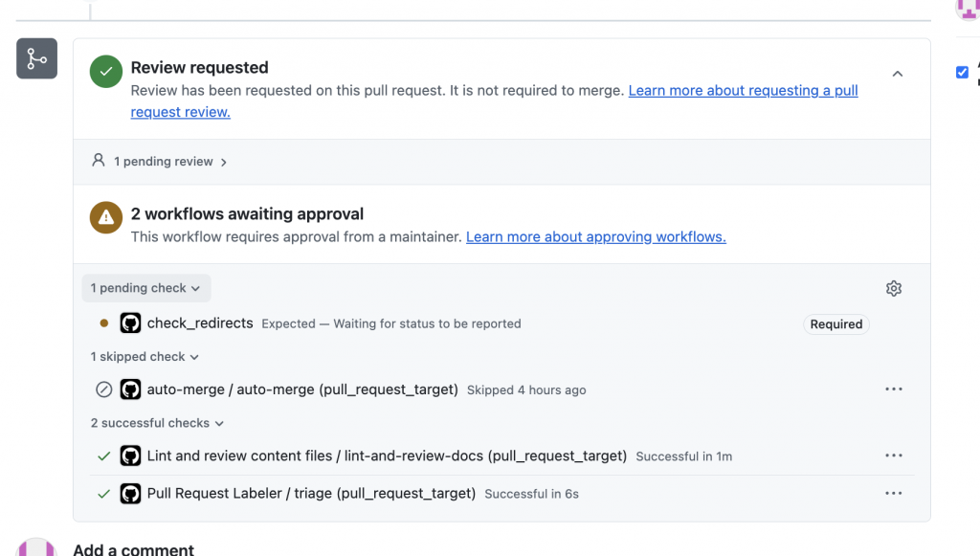Open checks settings gear icon
Image resolution: width=980 pixels, height=556 pixels.
pyautogui.click(x=894, y=288)
